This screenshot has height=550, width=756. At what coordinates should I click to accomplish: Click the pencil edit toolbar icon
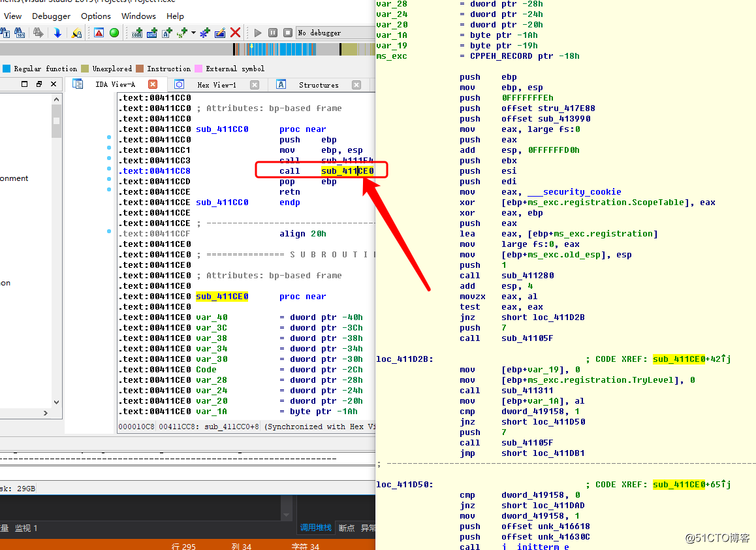click(x=220, y=33)
